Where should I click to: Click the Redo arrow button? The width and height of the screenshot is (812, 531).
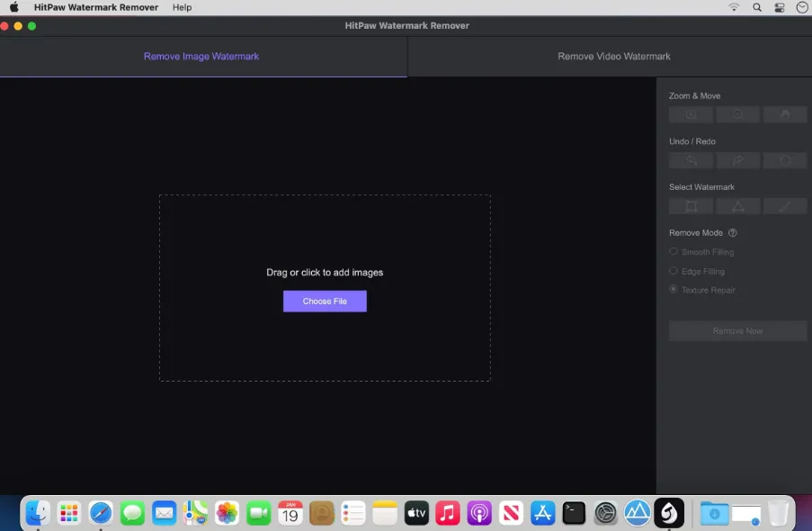[x=738, y=160]
